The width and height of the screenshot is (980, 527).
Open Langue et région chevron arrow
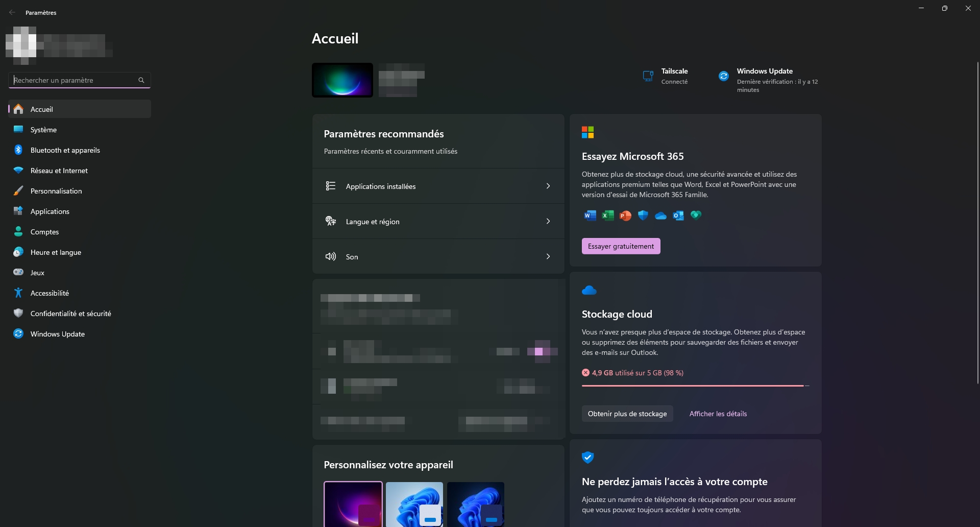[548, 222]
